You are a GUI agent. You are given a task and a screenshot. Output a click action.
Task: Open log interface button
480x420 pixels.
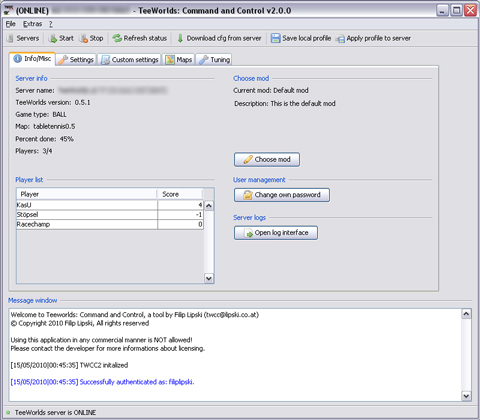[x=276, y=233]
